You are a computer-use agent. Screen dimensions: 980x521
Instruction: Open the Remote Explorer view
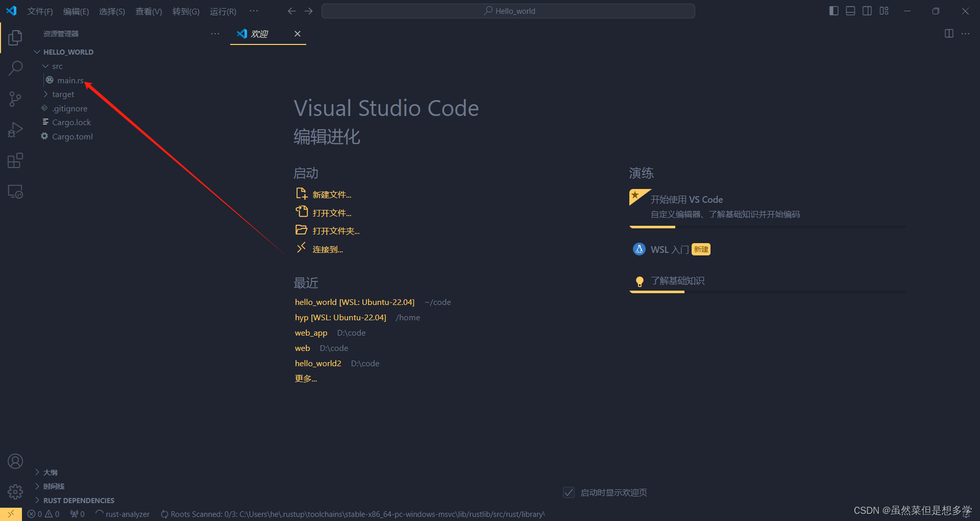tap(15, 191)
